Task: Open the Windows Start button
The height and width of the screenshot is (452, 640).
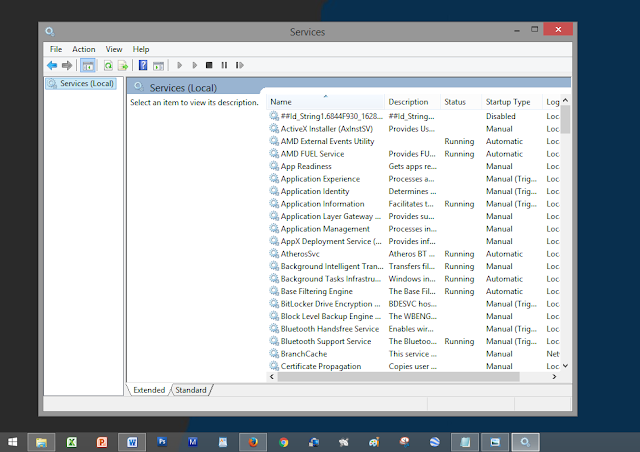Action: [13, 442]
